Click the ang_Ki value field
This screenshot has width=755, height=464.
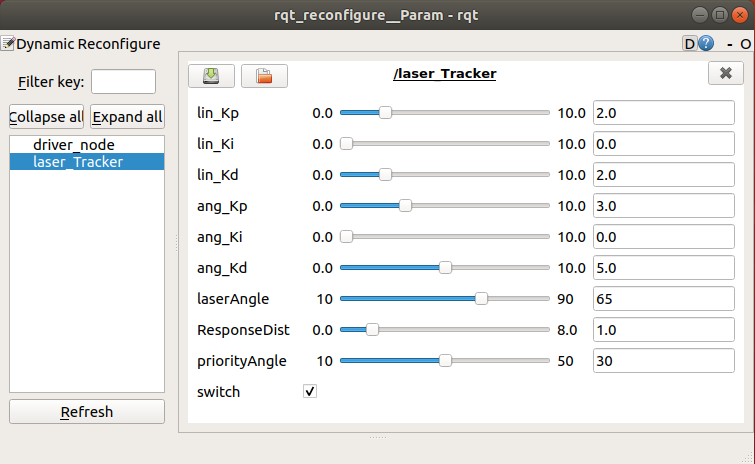[664, 236]
